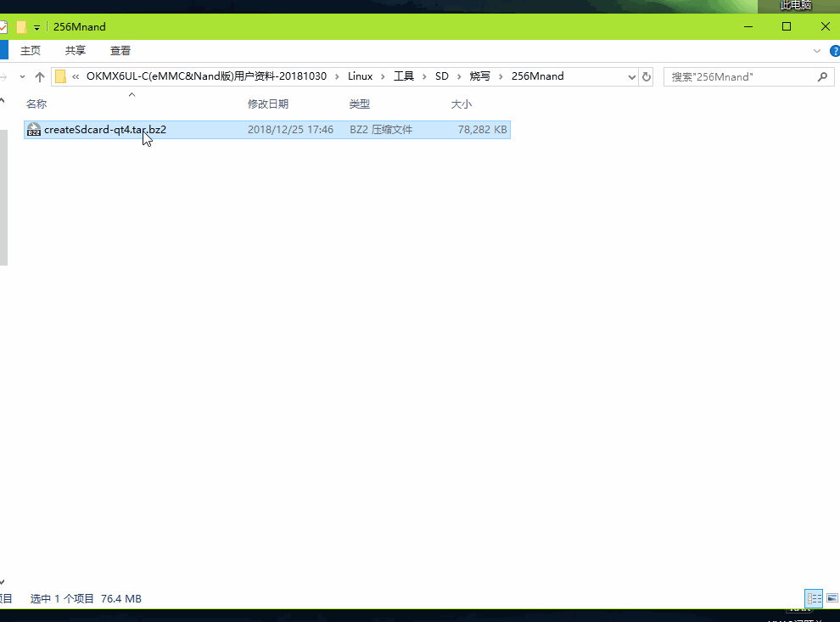
Task: Navigate to OKMX6UL-C用户资料 breadcrumb folder
Action: (x=206, y=76)
